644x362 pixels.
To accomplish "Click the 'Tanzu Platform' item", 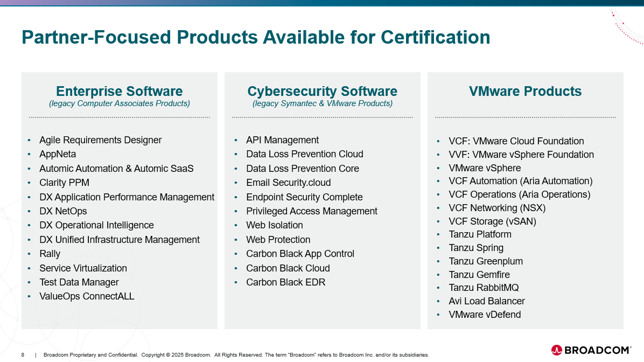I will coord(480,235).
